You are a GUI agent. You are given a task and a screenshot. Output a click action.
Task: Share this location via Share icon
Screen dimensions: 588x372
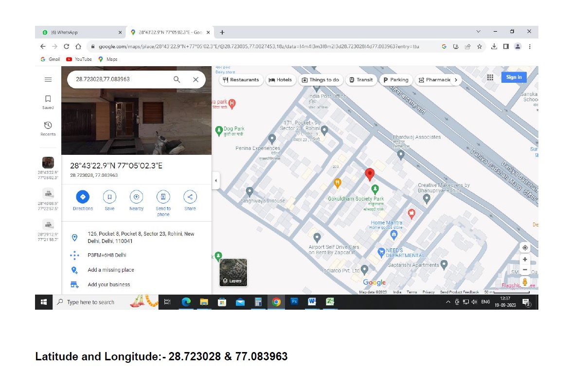click(190, 197)
